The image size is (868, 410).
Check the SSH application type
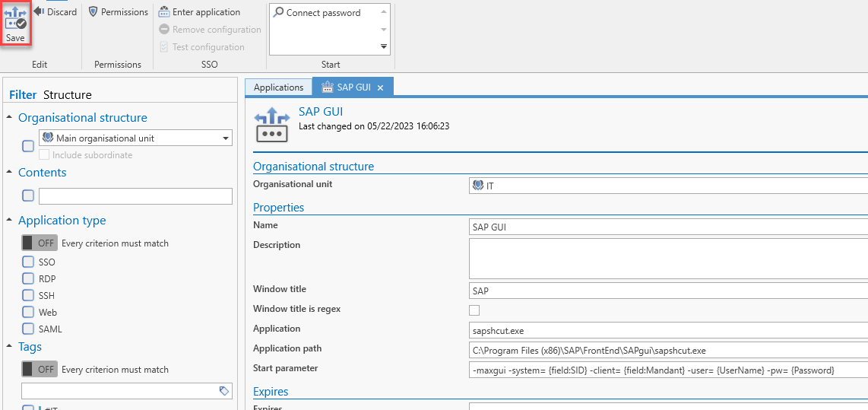(x=27, y=294)
